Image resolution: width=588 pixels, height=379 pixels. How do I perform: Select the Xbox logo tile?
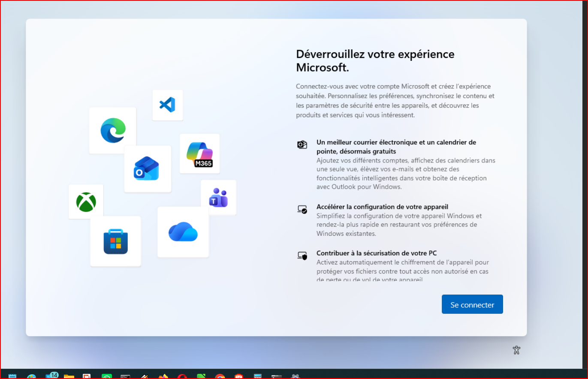(x=86, y=202)
